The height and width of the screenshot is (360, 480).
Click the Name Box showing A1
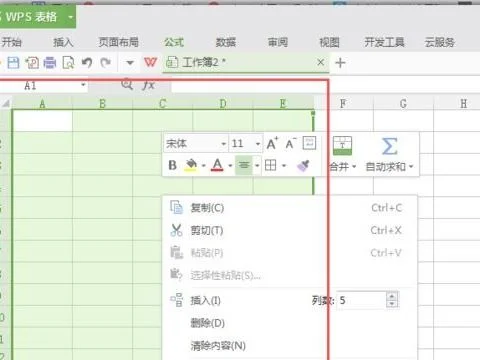click(39, 86)
